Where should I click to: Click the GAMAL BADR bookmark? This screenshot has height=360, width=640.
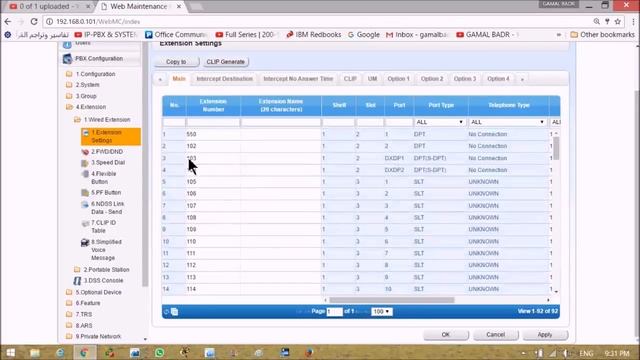tap(487, 35)
